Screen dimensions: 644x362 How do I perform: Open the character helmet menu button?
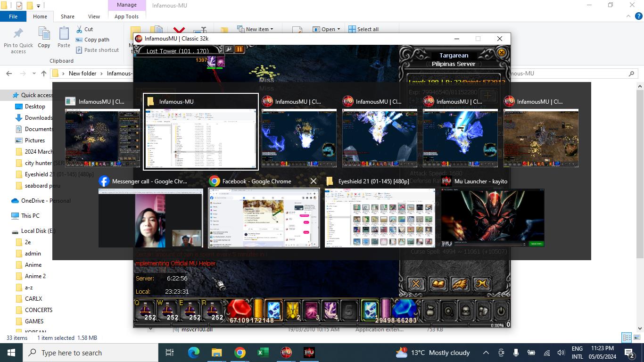tap(466, 311)
